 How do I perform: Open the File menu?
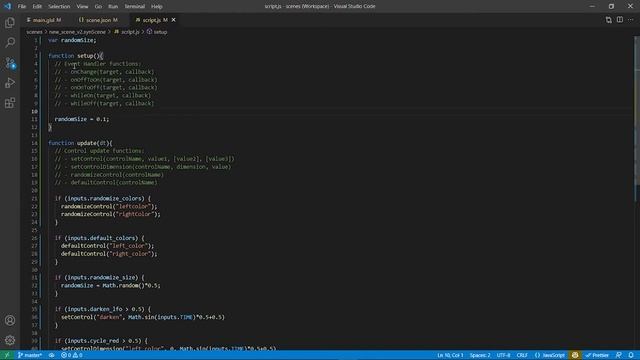(22, 7)
